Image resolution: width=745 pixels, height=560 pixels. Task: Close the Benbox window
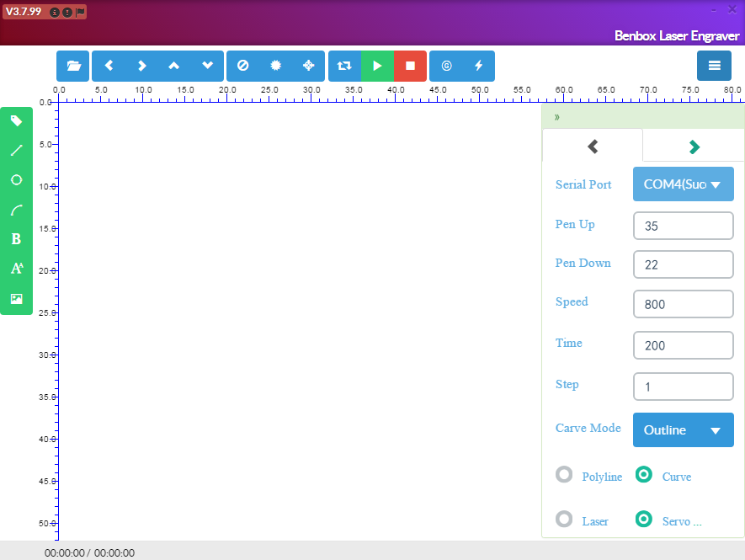pyautogui.click(x=732, y=9)
